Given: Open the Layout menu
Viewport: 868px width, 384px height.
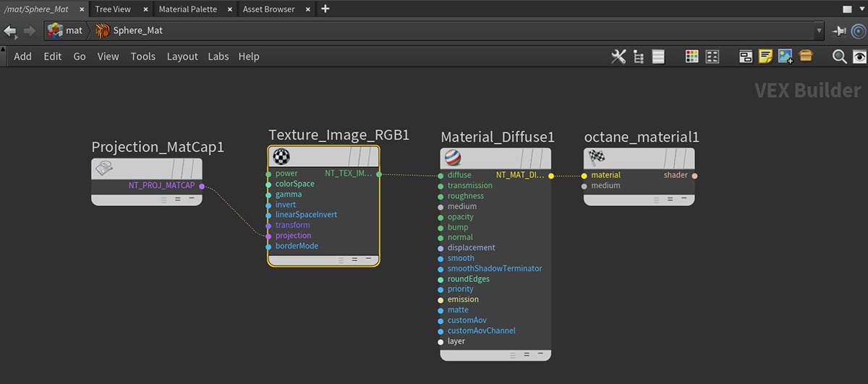Looking at the screenshot, I should pos(182,56).
